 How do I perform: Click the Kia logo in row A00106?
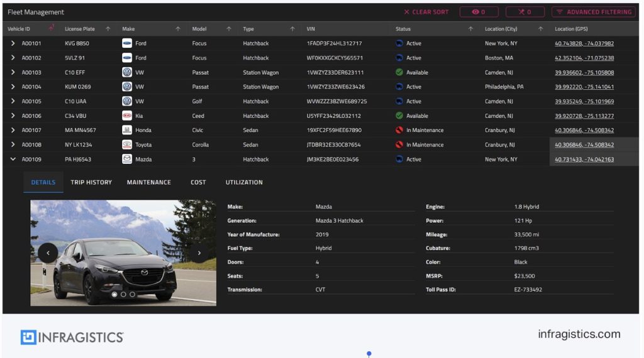(127, 116)
